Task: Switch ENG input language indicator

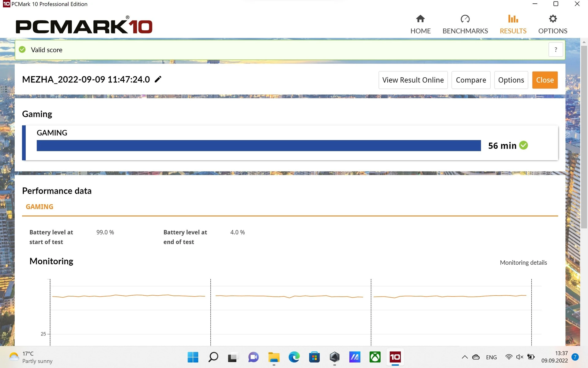Action: pyautogui.click(x=491, y=357)
